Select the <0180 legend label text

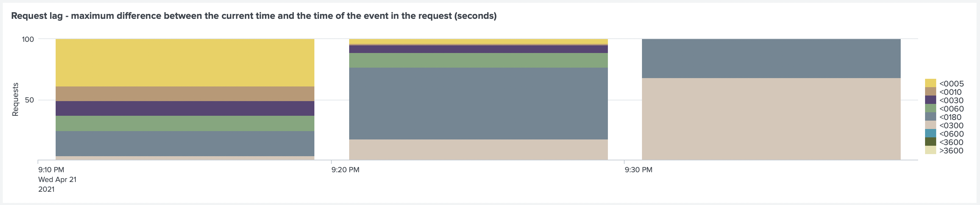point(950,117)
